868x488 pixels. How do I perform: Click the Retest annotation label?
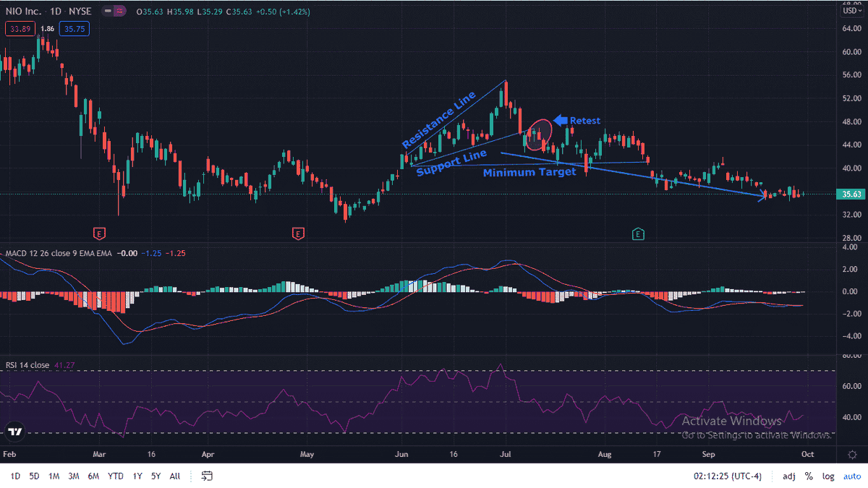click(x=585, y=121)
